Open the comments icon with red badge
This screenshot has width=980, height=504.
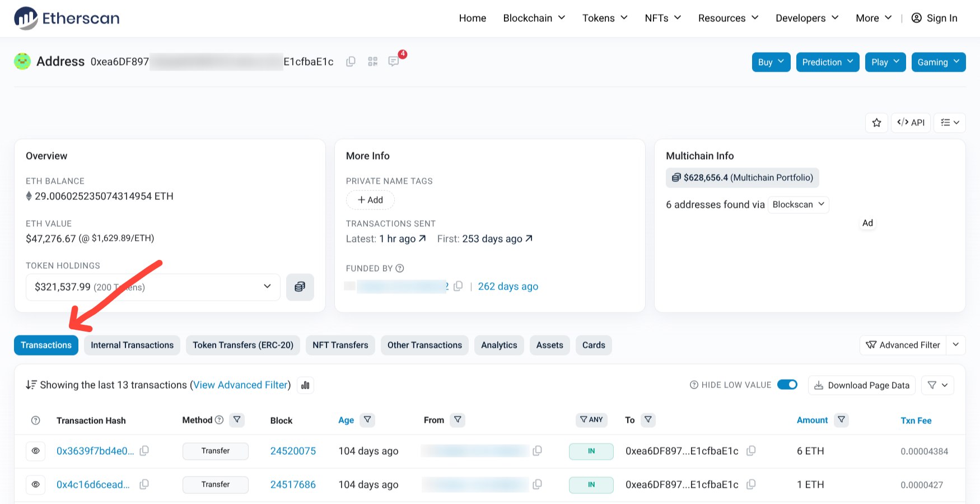(x=394, y=61)
